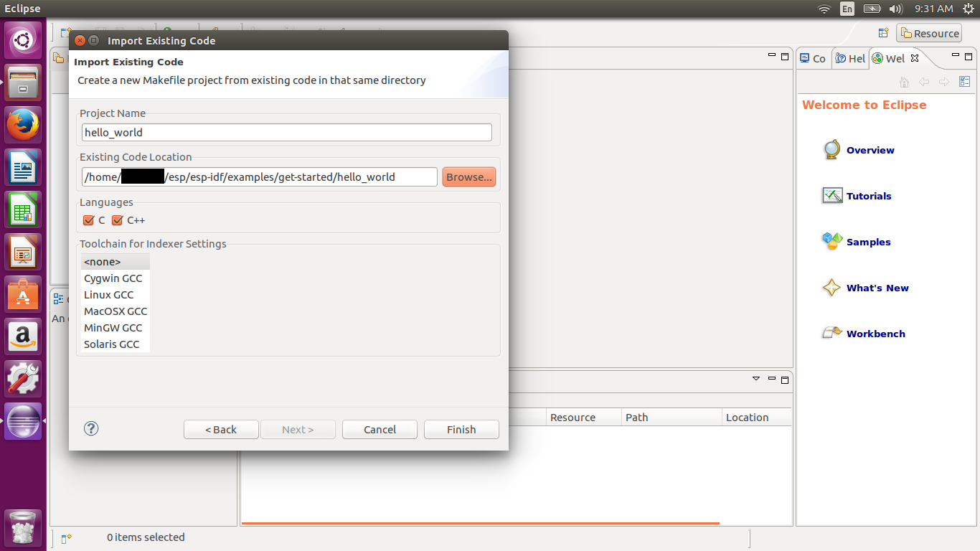Screen dimensions: 980x551
Task: Open the Samples shapes icon
Action: point(831,241)
